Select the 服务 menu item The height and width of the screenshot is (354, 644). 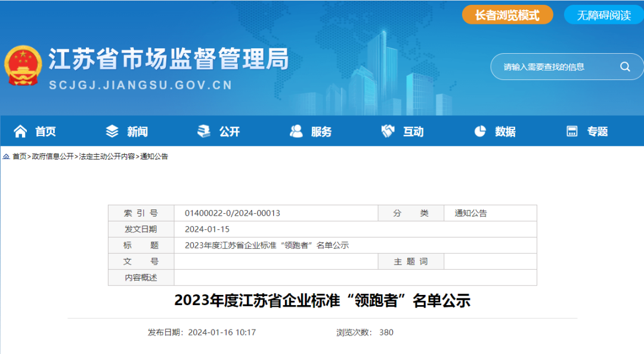(x=320, y=131)
